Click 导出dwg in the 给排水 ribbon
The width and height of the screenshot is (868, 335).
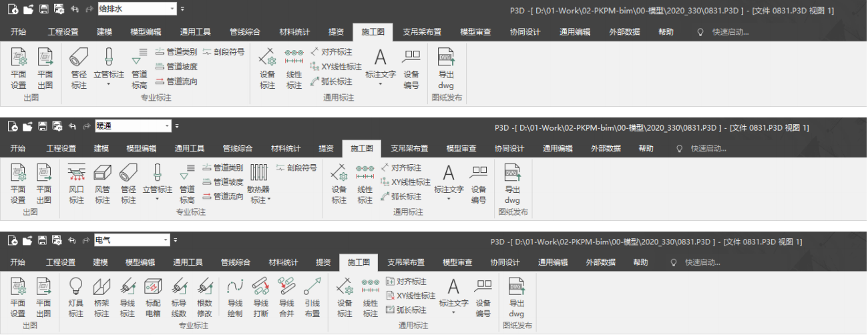click(446, 69)
